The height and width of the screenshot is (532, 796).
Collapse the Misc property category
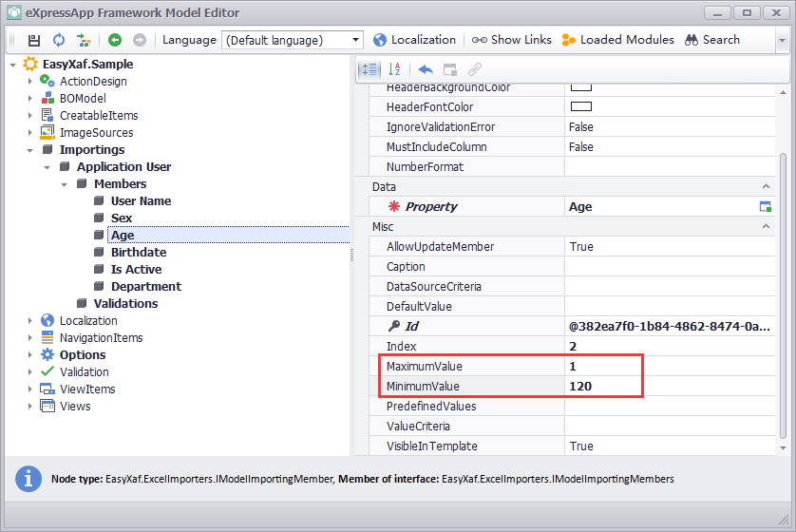point(767,227)
